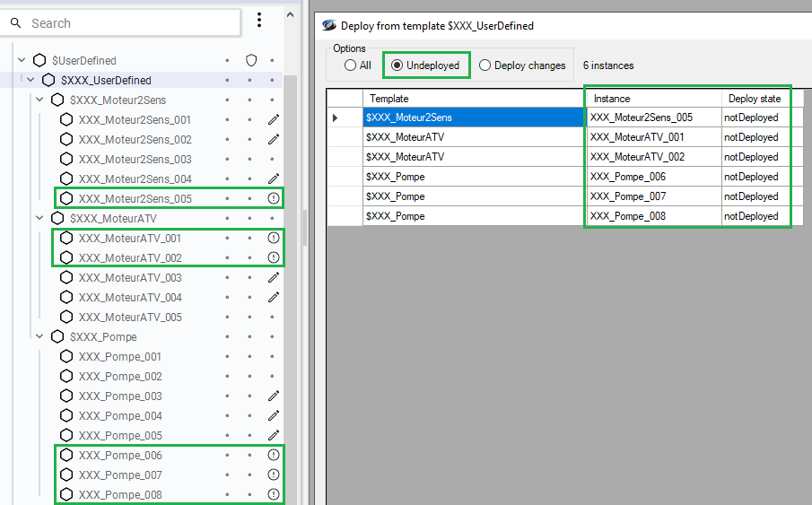Collapse the $XXX_Pompe tree node

[x=39, y=336]
